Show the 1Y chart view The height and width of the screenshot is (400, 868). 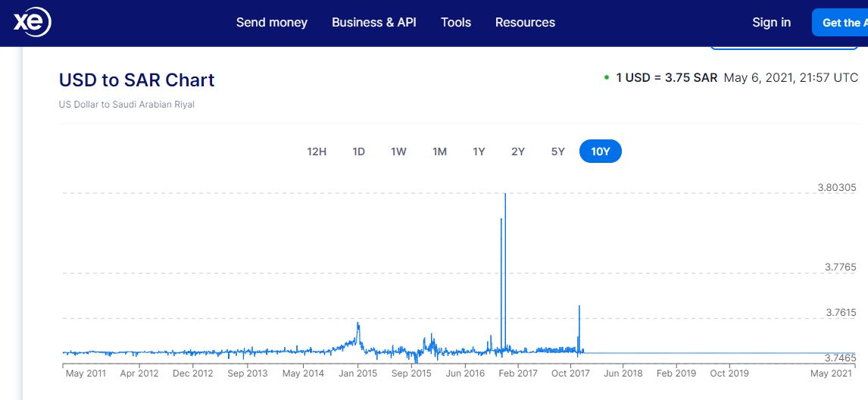479,152
